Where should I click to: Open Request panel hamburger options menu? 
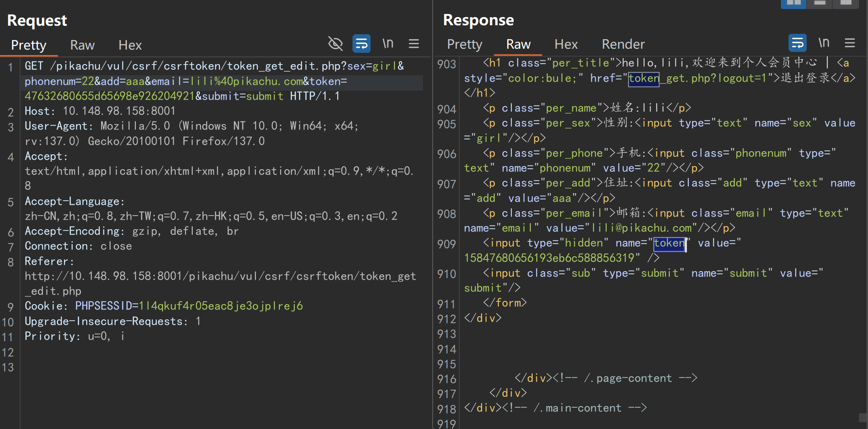tap(414, 44)
